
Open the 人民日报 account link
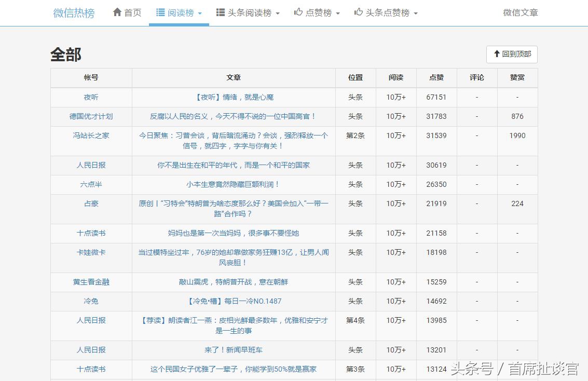pyautogui.click(x=91, y=165)
